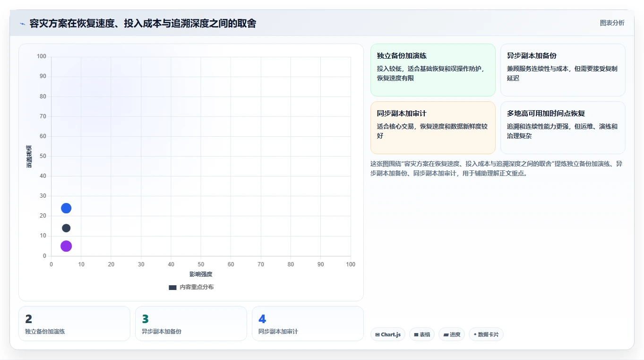Click the Chart.js tag icon
The height and width of the screenshot is (360, 644).
pos(378,335)
